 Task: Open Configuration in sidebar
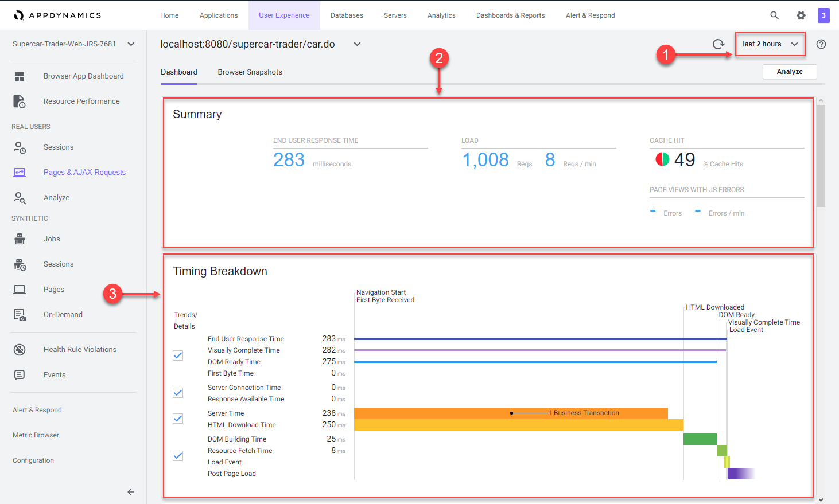(x=33, y=460)
